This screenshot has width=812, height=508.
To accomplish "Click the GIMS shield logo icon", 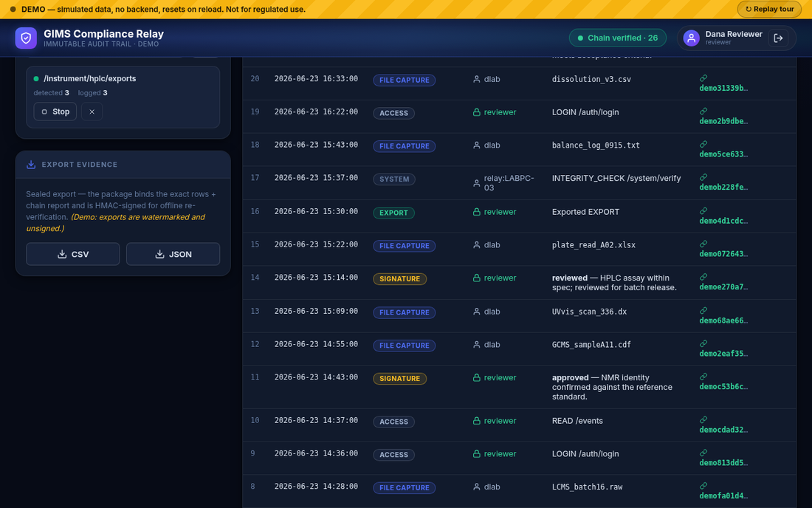I will tap(26, 38).
